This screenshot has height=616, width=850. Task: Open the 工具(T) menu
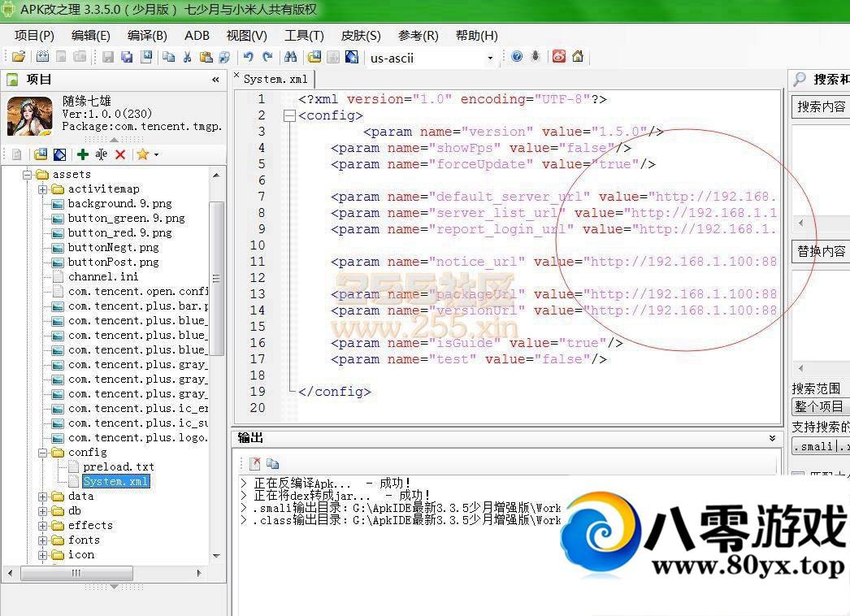tap(304, 35)
